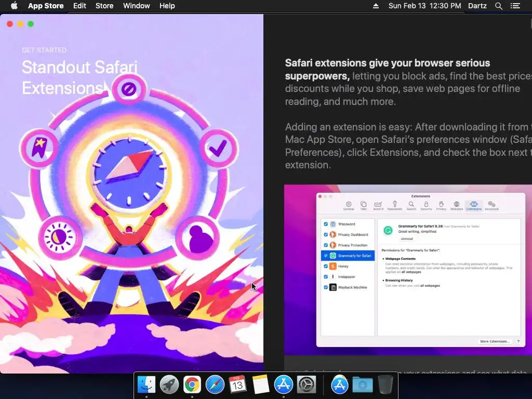Click the Safari Extensions preferences screenshot image
Screen dimensions: 532x399
pyautogui.click(x=408, y=270)
